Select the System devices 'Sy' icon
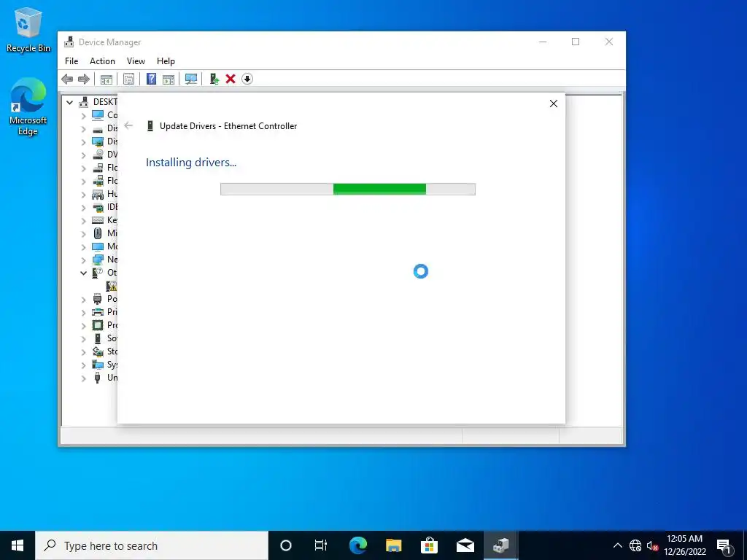Image resolution: width=747 pixels, height=560 pixels. click(x=98, y=365)
